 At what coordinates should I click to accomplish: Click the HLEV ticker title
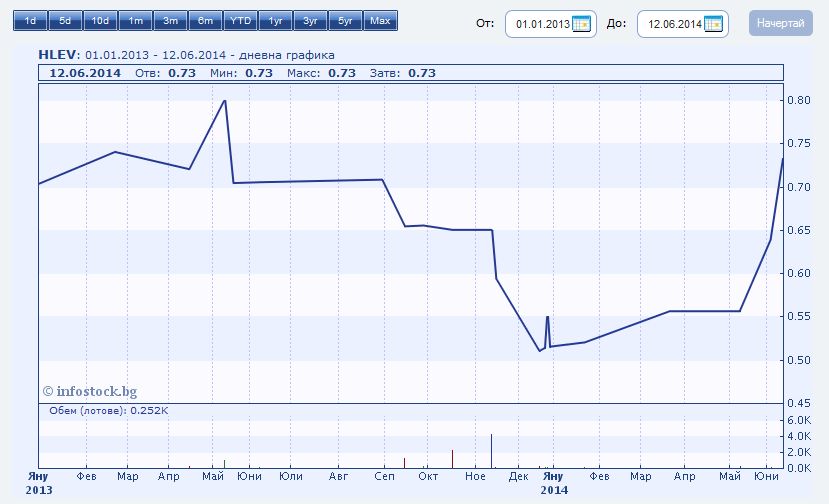[58, 55]
